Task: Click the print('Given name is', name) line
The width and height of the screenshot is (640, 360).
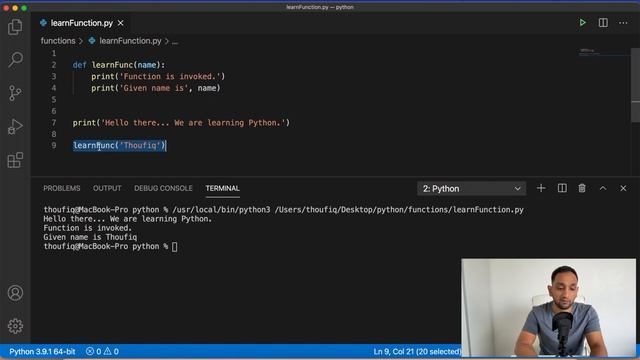Action: [x=156, y=88]
